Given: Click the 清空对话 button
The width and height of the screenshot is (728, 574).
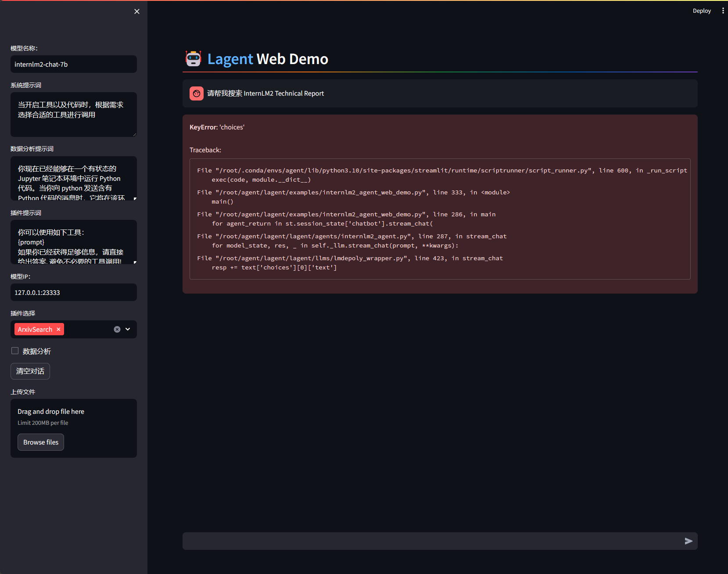Looking at the screenshot, I should point(30,371).
